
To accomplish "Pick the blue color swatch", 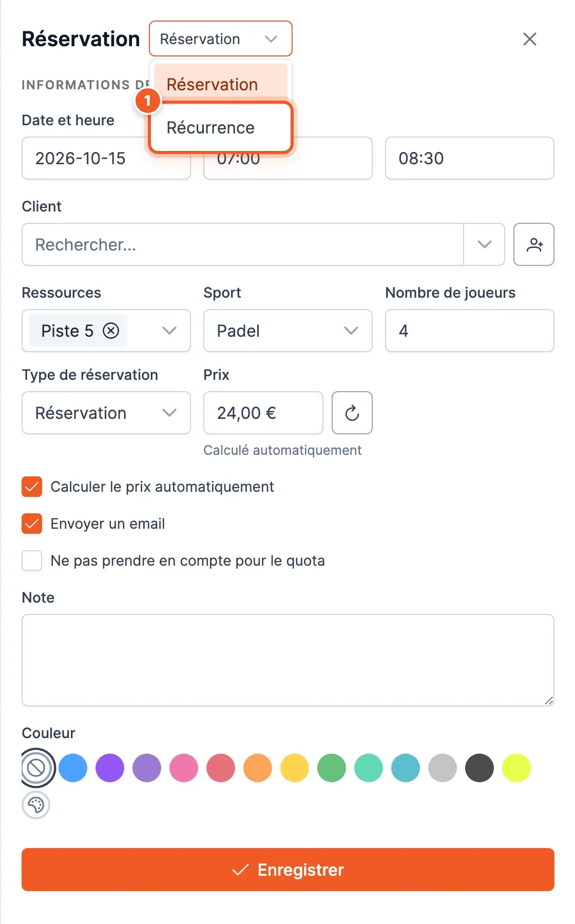I will pyautogui.click(x=73, y=768).
